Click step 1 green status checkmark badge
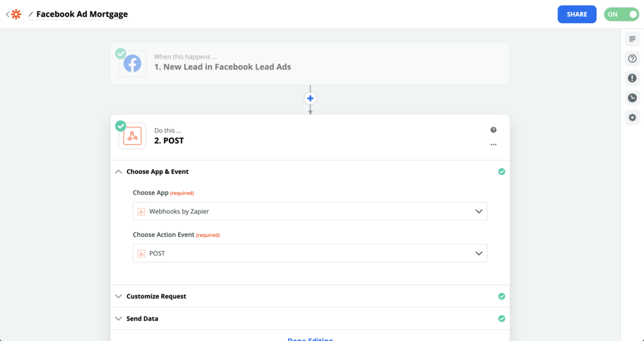Image resolution: width=644 pixels, height=341 pixels. [120, 53]
